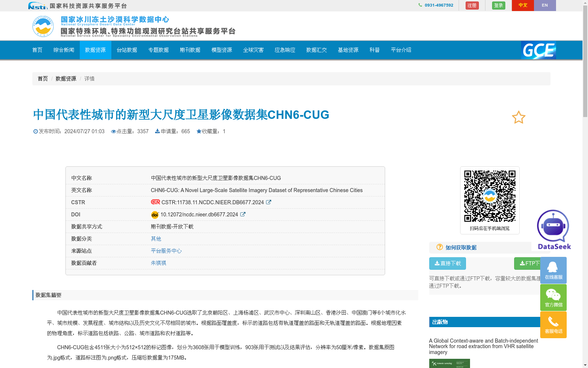Click the page vertical scrollbar
Screen dimensions: 588x368
click(x=585, y=61)
